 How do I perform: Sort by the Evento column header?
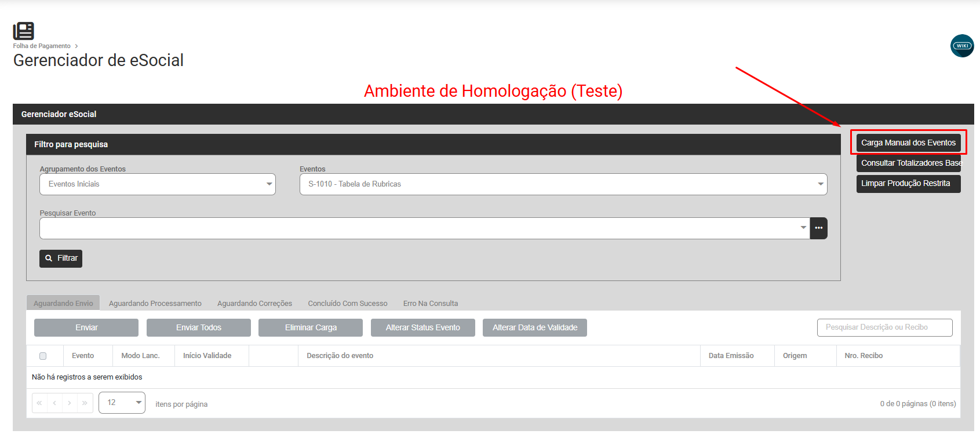click(83, 356)
